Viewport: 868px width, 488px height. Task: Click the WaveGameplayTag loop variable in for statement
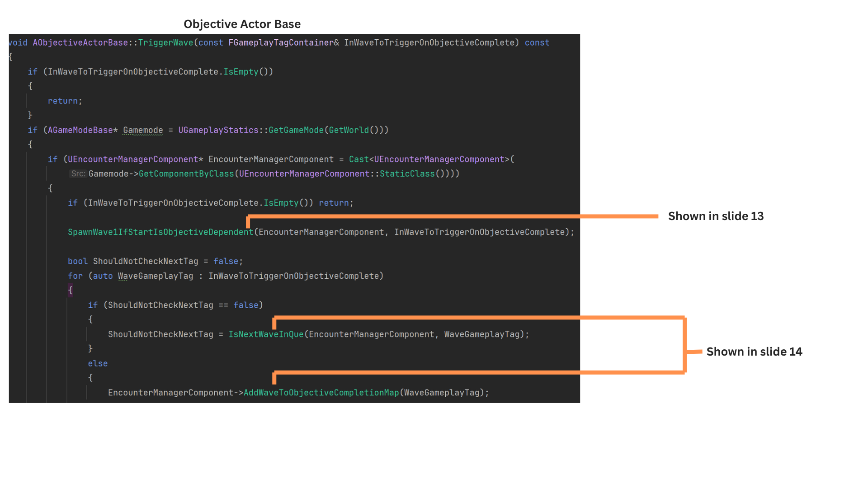(156, 276)
